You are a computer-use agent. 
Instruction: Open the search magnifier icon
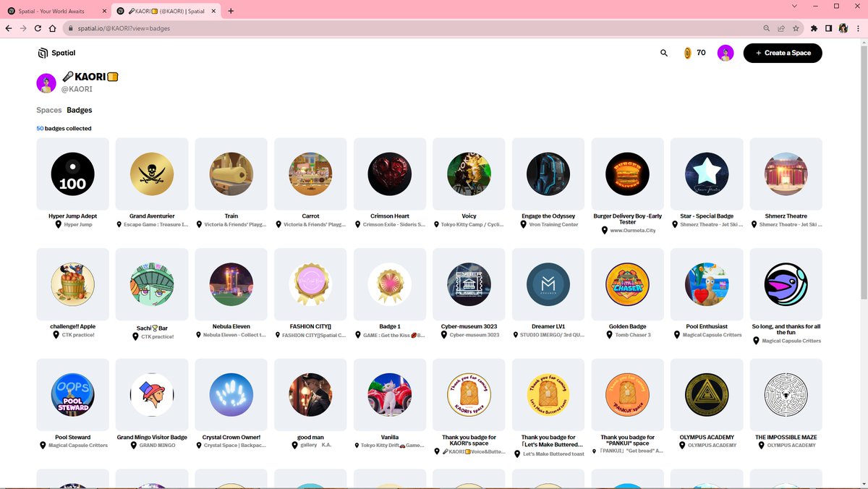pyautogui.click(x=664, y=53)
